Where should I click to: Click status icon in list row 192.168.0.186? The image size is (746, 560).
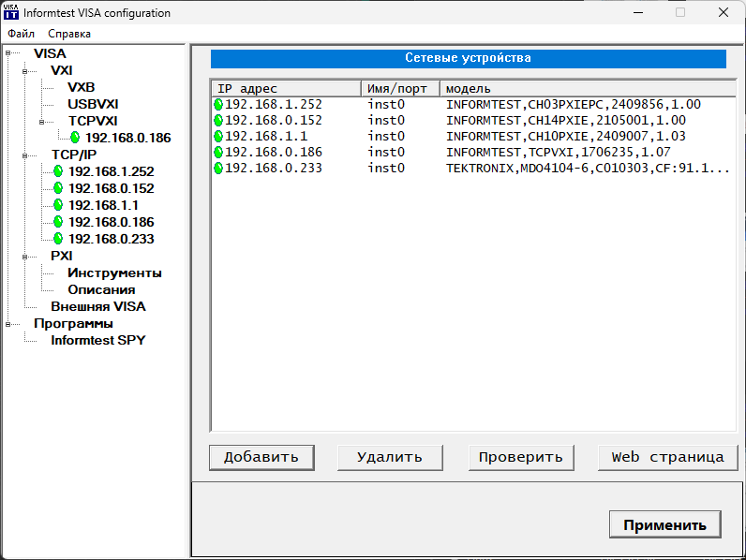tap(218, 152)
